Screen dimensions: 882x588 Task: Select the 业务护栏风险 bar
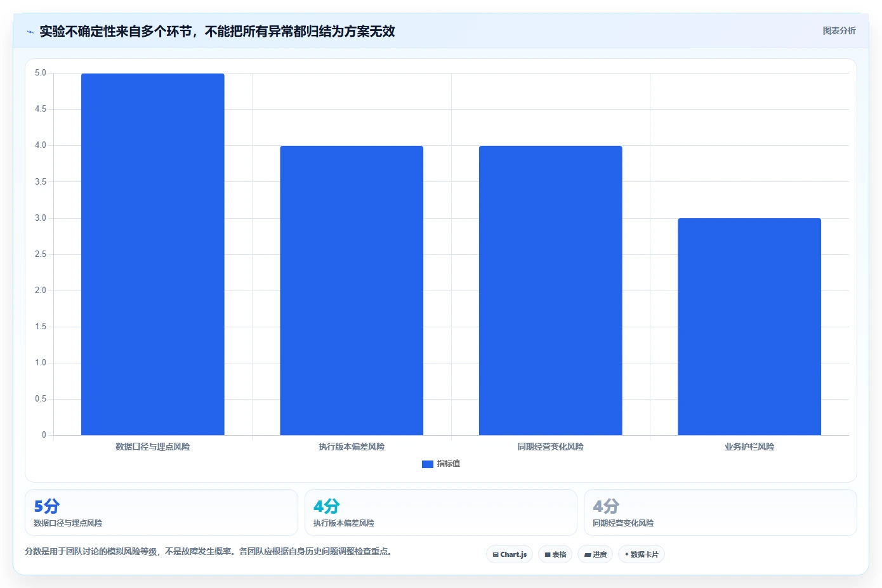point(749,327)
